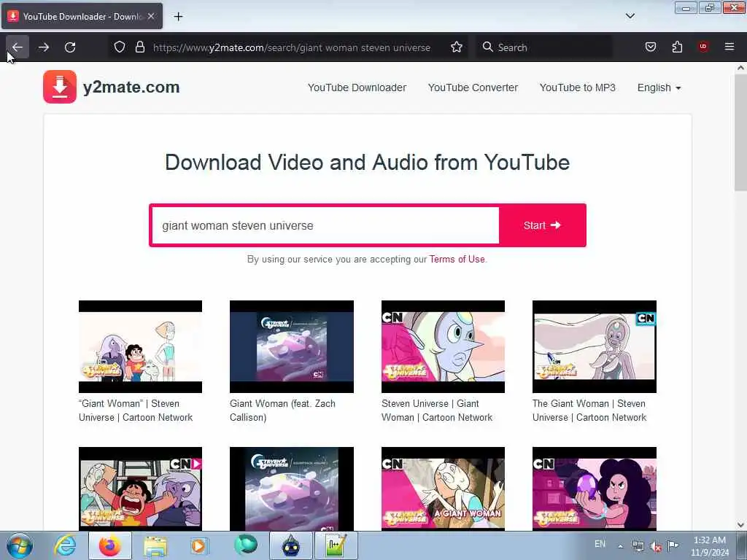
Task: Open the Pocket save icon
Action: [650, 47]
